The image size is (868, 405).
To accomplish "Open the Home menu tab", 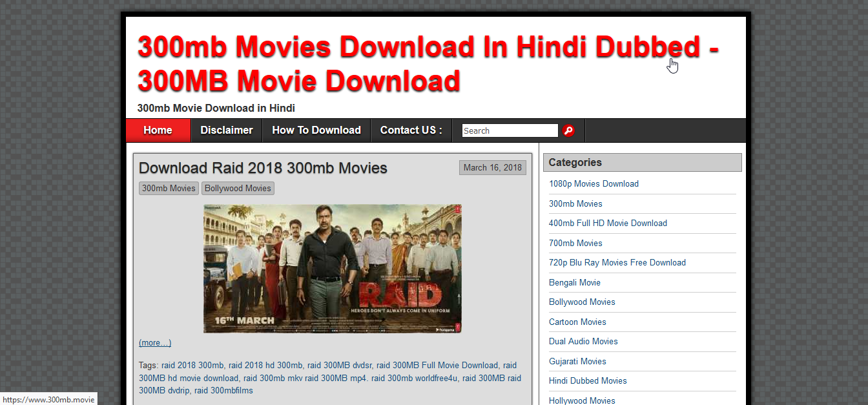I will pos(158,130).
